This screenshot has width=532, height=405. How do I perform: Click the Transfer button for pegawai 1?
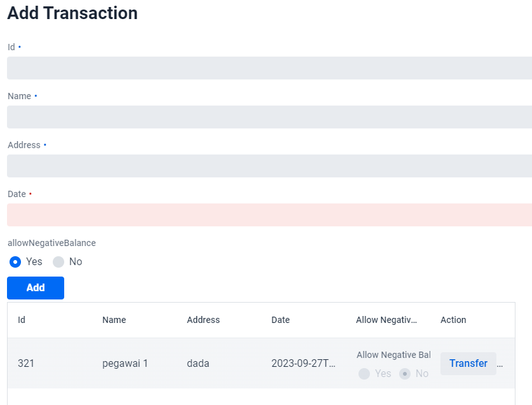[x=468, y=364]
